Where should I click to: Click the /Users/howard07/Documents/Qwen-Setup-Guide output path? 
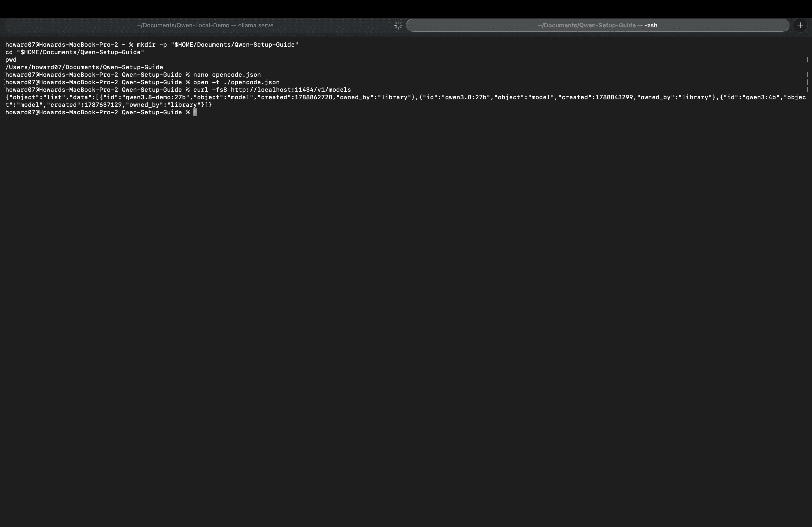pos(84,67)
